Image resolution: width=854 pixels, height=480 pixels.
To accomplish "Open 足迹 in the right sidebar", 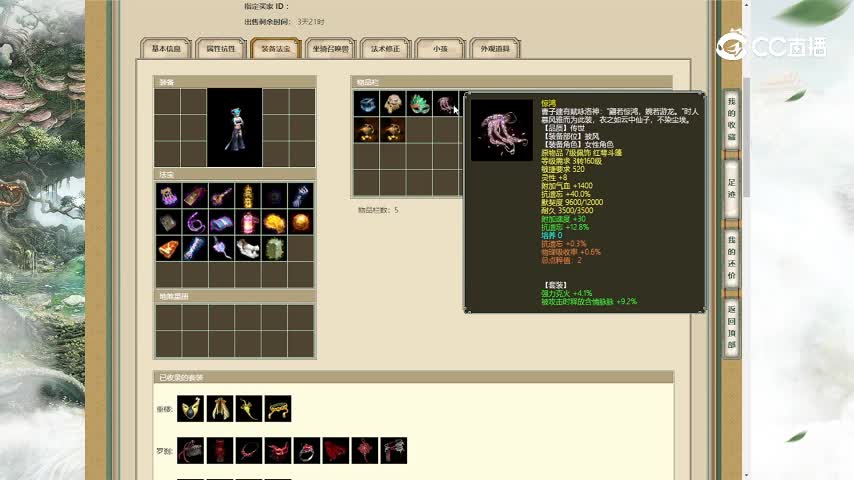I will click(x=731, y=189).
